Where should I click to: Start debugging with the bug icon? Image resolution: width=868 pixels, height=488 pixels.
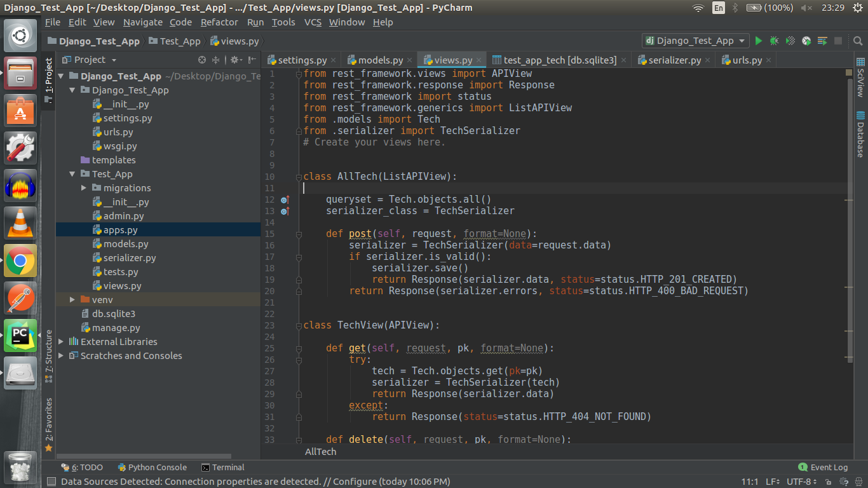click(774, 41)
